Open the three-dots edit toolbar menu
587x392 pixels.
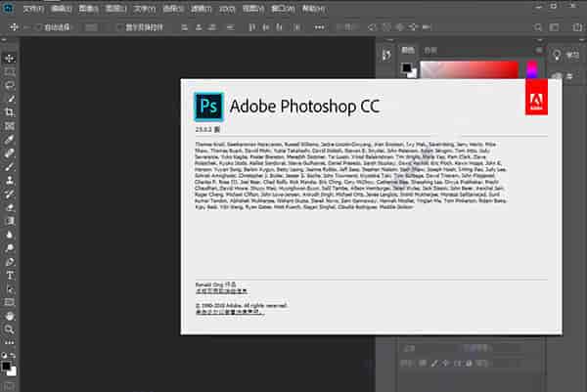coord(10,344)
